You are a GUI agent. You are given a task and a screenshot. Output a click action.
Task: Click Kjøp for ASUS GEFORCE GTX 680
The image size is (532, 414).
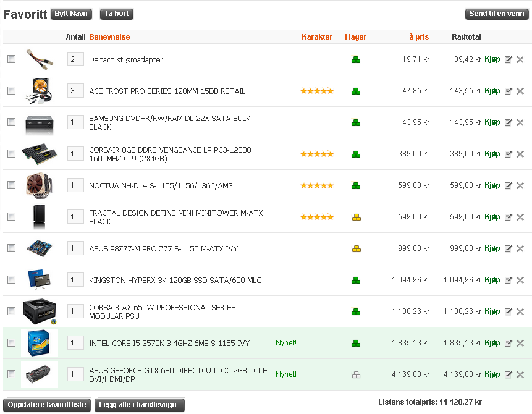(492, 374)
